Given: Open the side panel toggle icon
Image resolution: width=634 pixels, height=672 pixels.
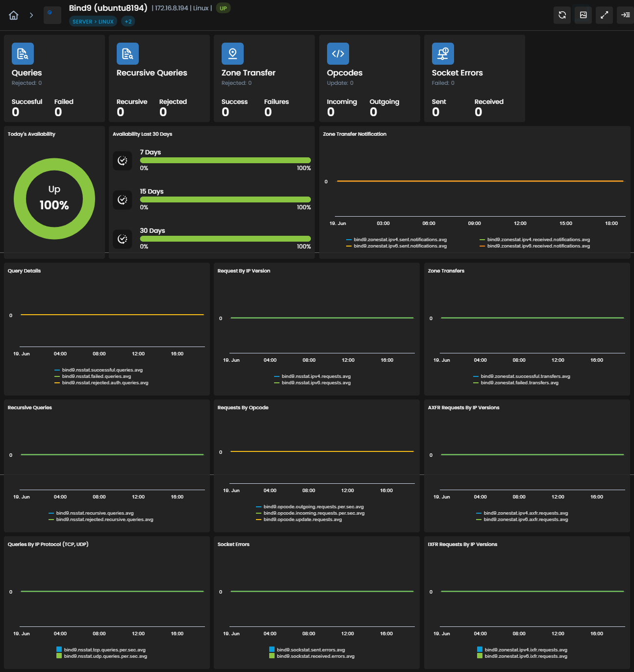Looking at the screenshot, I should pos(626,15).
